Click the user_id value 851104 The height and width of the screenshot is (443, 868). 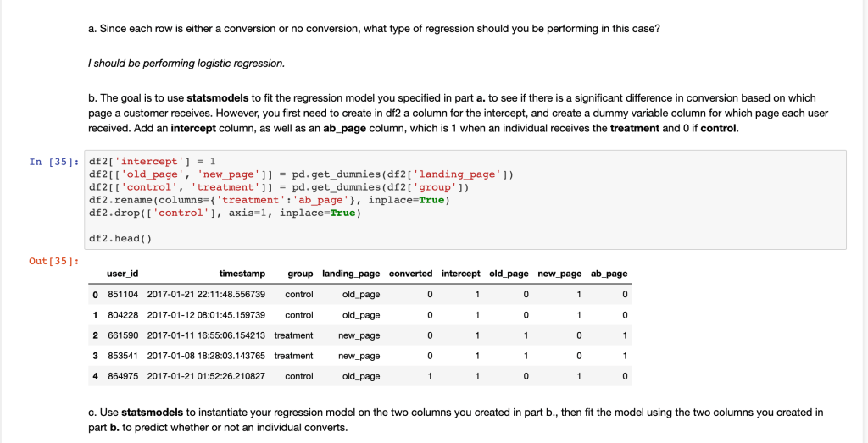[123, 295]
